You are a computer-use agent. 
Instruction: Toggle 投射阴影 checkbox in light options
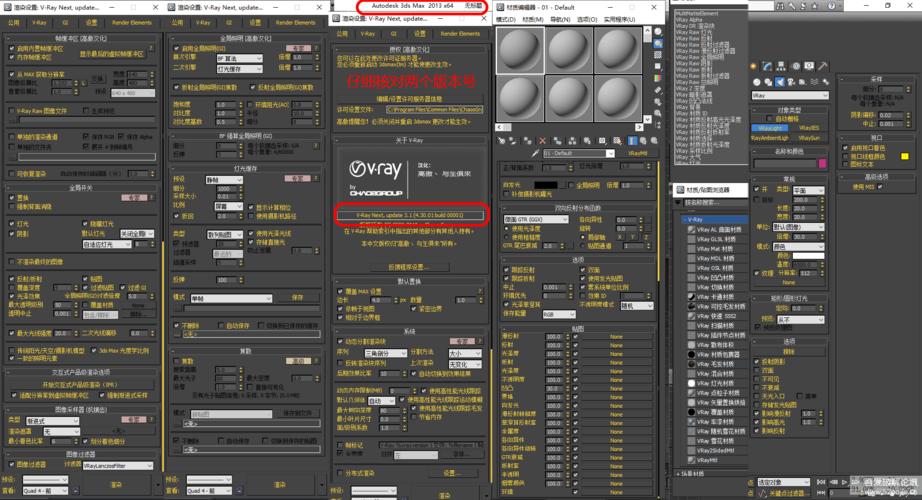757,362
